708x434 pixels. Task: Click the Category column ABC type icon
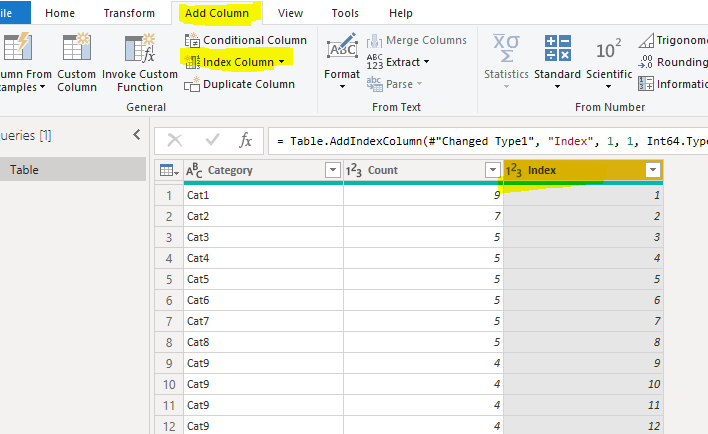[x=194, y=171]
